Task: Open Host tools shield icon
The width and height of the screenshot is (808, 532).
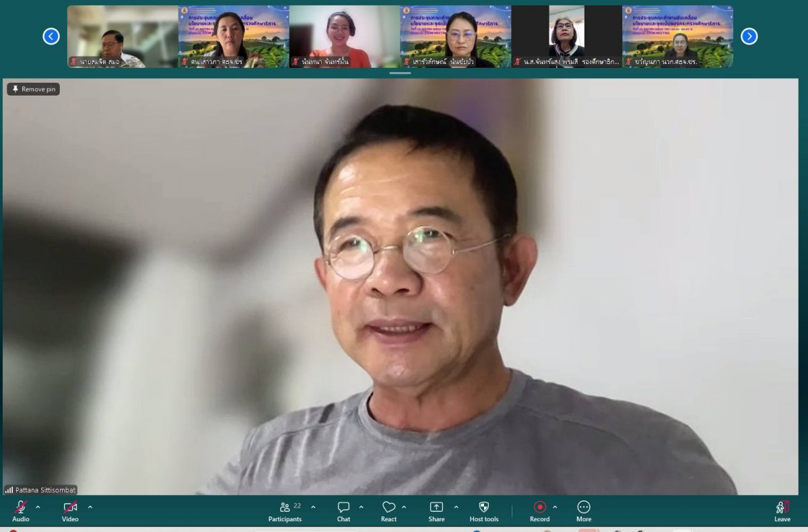Action: (483, 508)
